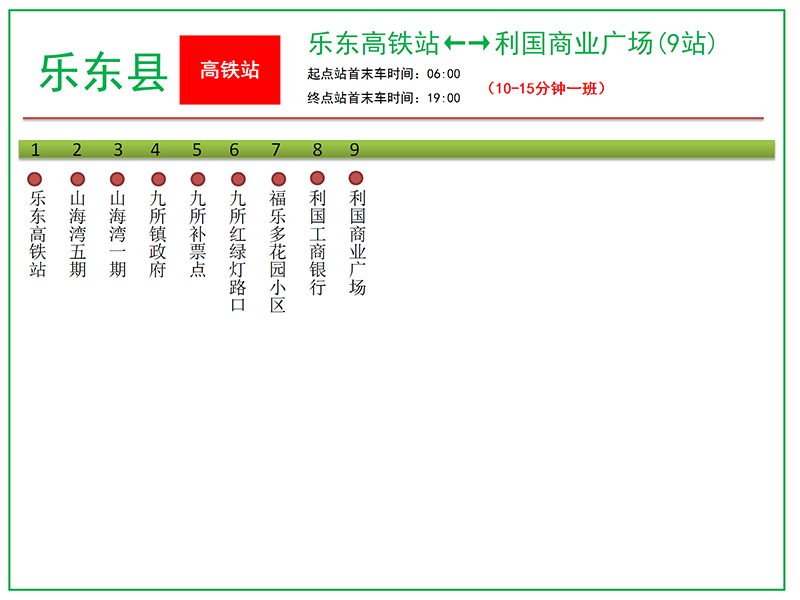This screenshot has width=800, height=600.
Task: Select the station name 山海湾五期
Action: [78, 234]
